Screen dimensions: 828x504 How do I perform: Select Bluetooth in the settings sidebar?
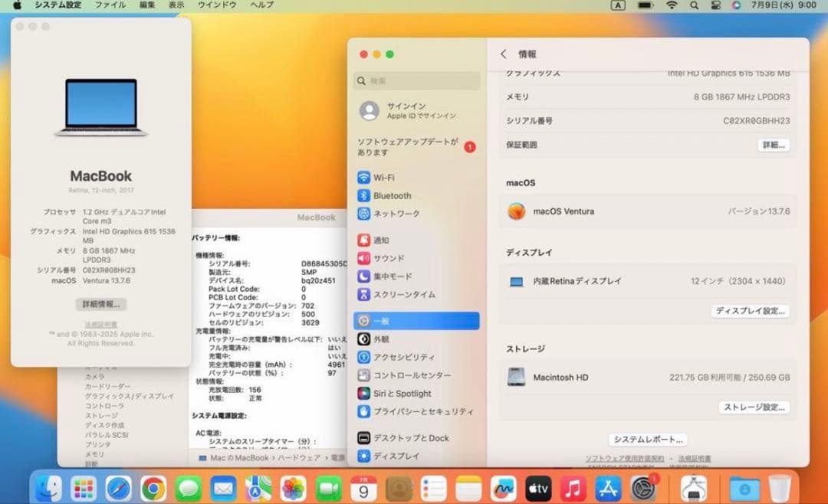(x=391, y=195)
